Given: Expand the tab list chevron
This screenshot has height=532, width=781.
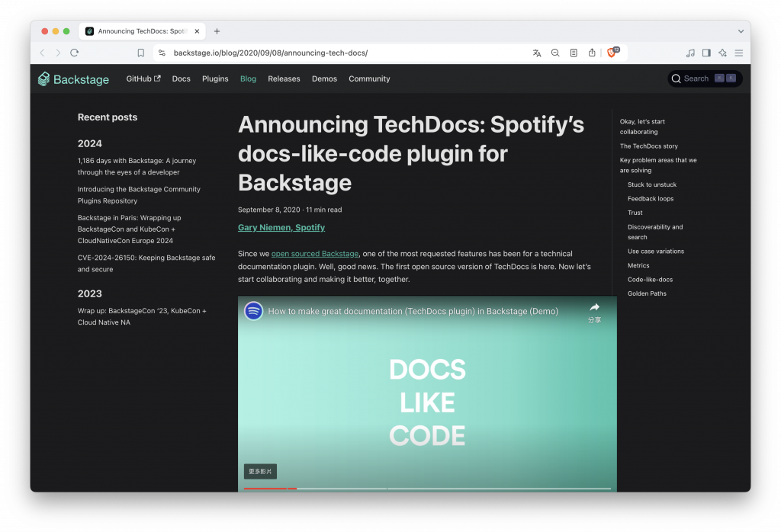Looking at the screenshot, I should [x=741, y=31].
